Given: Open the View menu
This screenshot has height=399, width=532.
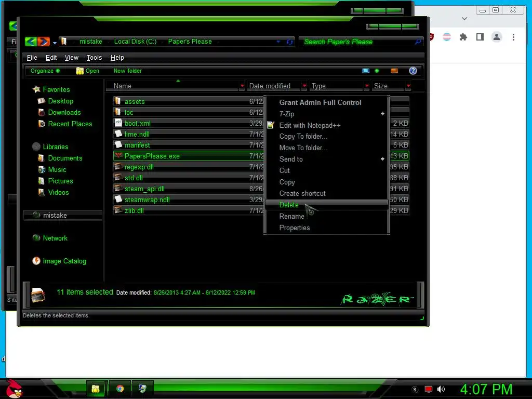Looking at the screenshot, I should [72, 58].
